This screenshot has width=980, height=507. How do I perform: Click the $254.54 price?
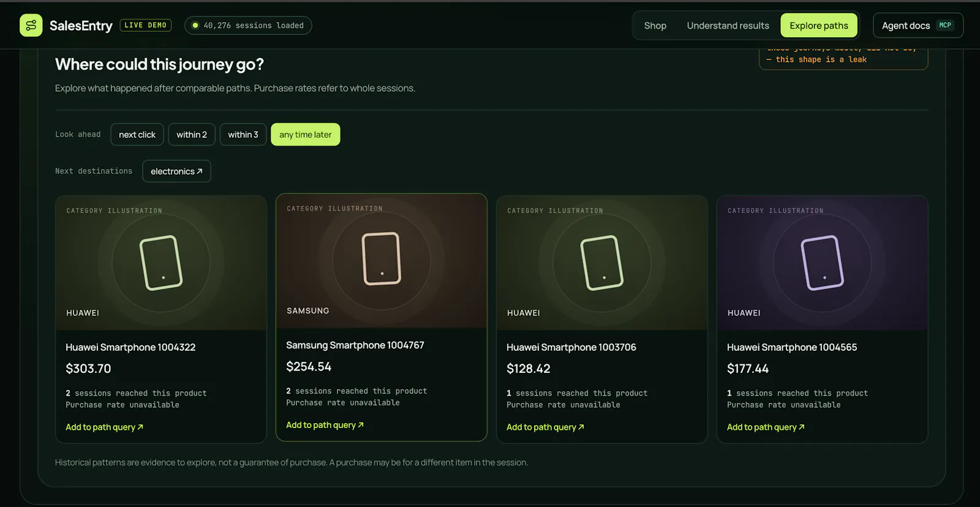tap(309, 367)
